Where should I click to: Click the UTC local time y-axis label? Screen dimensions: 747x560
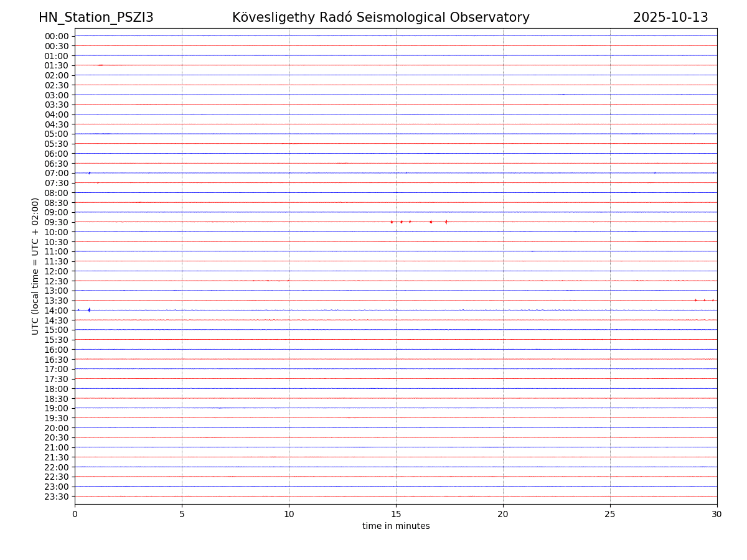[35, 266]
